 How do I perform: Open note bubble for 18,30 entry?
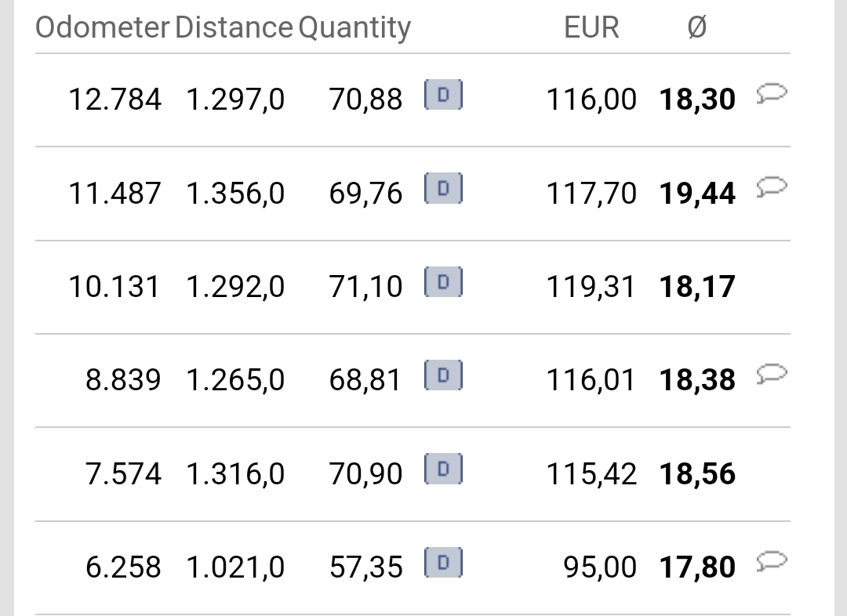tap(772, 93)
